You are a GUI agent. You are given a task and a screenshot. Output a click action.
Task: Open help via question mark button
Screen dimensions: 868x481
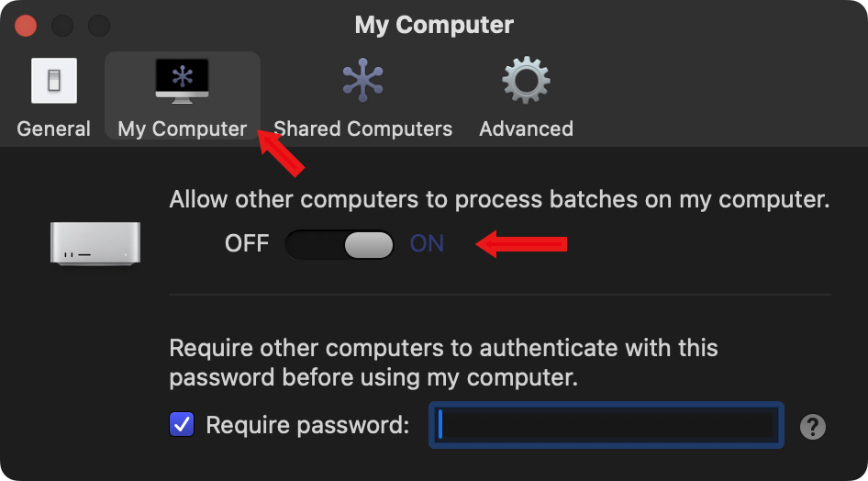point(813,426)
